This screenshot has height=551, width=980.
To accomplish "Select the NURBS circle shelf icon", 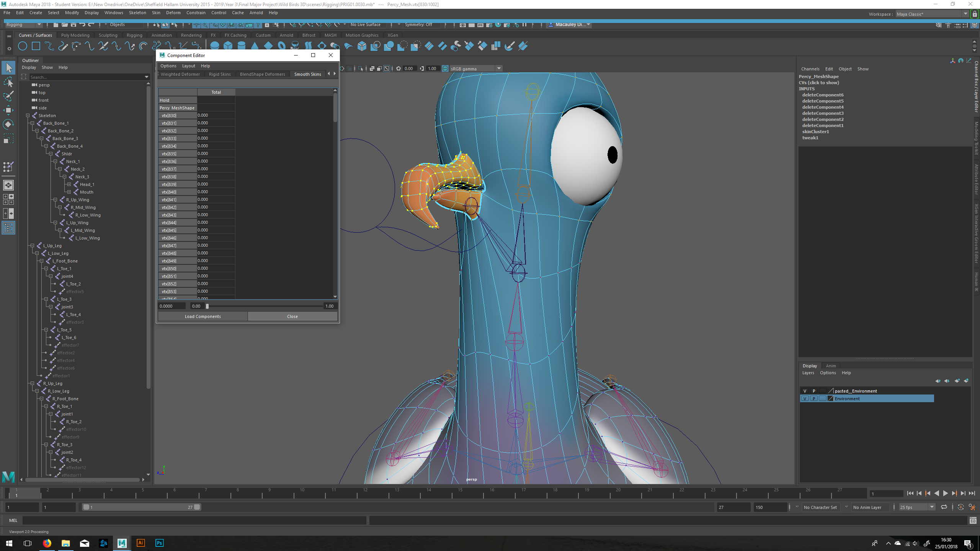I will [23, 46].
